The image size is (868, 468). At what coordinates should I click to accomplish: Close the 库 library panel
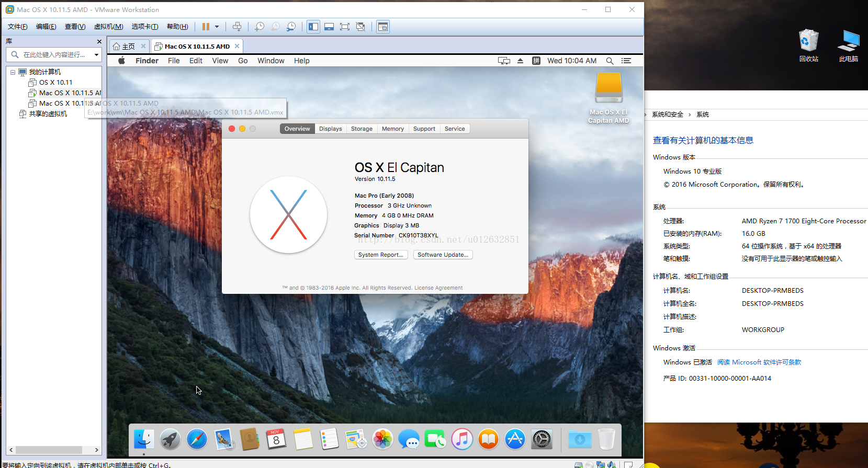[x=99, y=41]
